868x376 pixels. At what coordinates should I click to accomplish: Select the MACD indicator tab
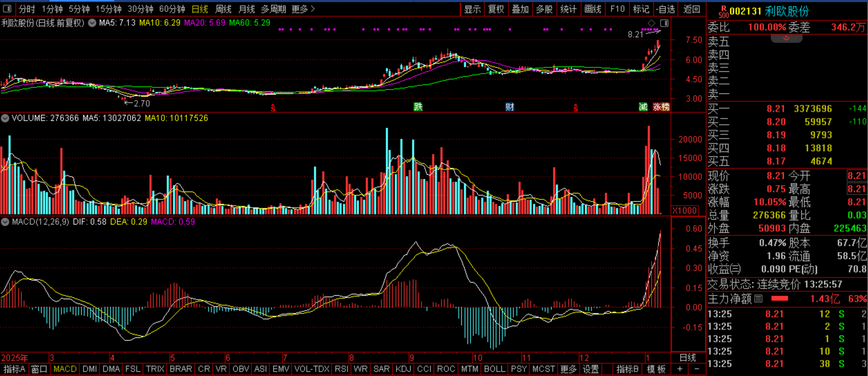[x=65, y=369]
